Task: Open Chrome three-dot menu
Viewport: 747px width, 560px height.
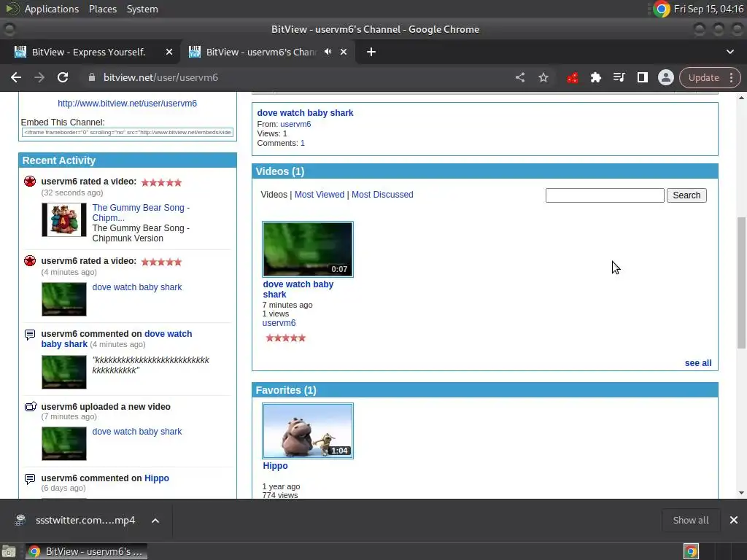Action: (x=731, y=77)
